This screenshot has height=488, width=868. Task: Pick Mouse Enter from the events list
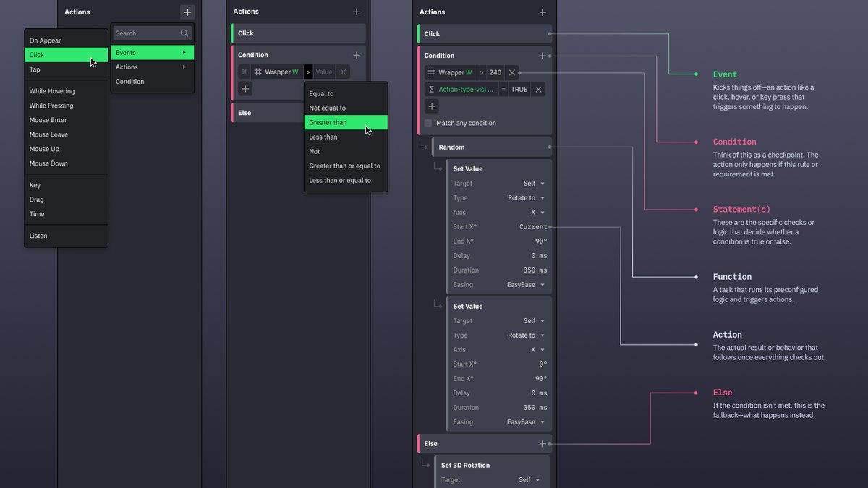click(67, 120)
